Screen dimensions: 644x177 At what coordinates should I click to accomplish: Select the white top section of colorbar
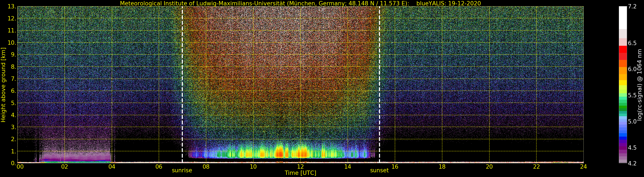[623, 18]
